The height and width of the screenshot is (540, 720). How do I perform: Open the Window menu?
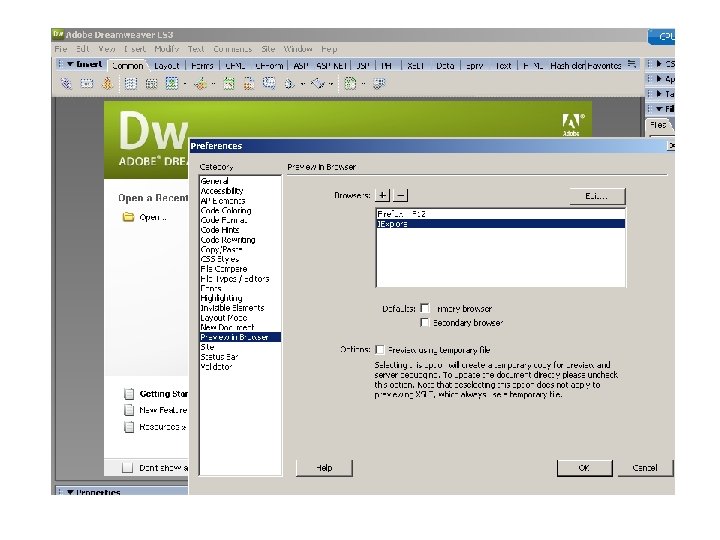point(298,49)
